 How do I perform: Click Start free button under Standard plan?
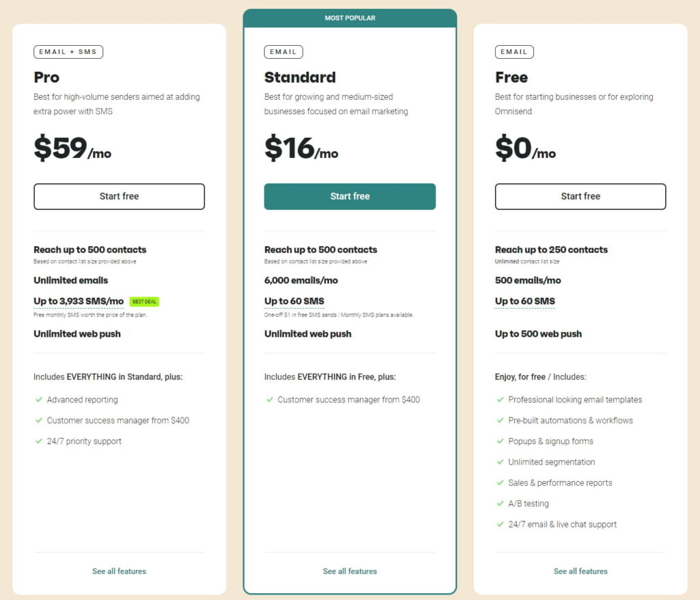coord(349,196)
